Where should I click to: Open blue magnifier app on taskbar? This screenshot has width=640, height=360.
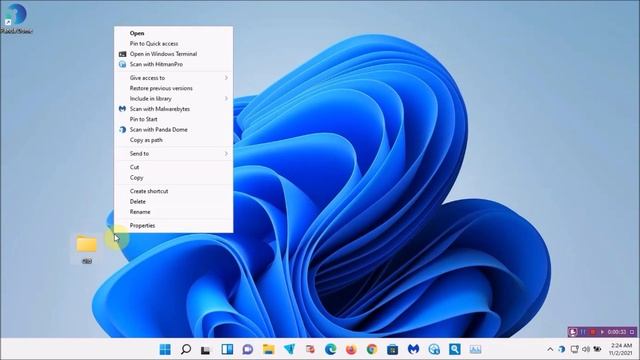pos(455,349)
